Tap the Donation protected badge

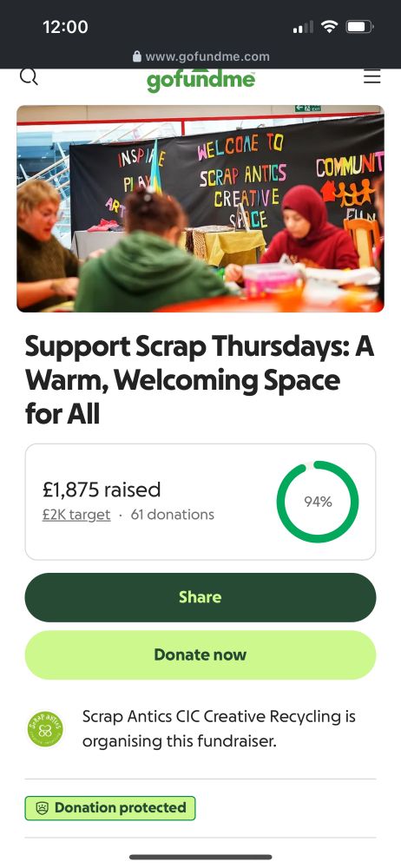pyautogui.click(x=110, y=807)
